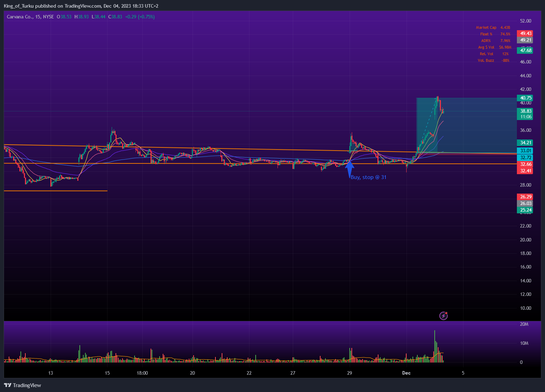Click the +0.29 (+0.75%) change value
This screenshot has height=392, width=545.
tap(140, 17)
